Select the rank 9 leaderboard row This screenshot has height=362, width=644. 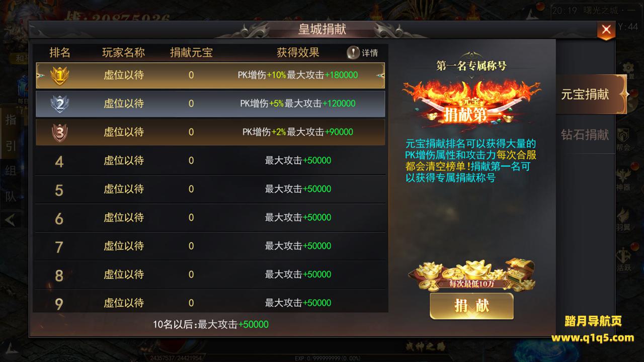[210, 303]
